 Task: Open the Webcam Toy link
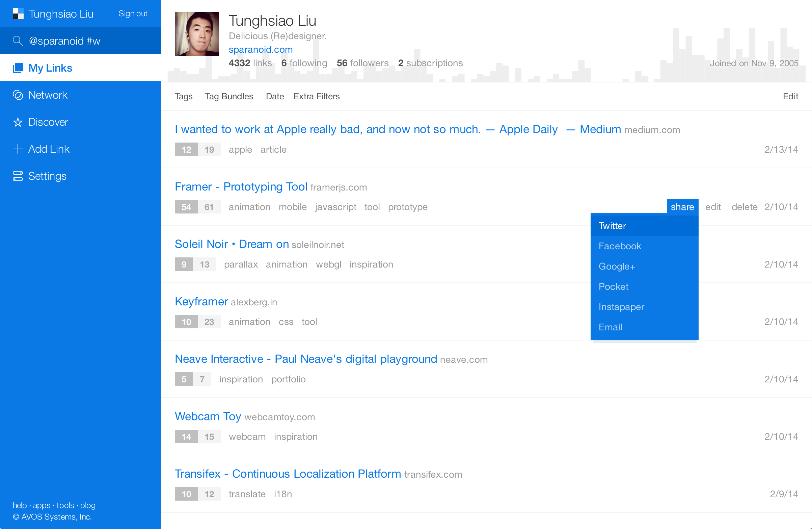click(208, 416)
